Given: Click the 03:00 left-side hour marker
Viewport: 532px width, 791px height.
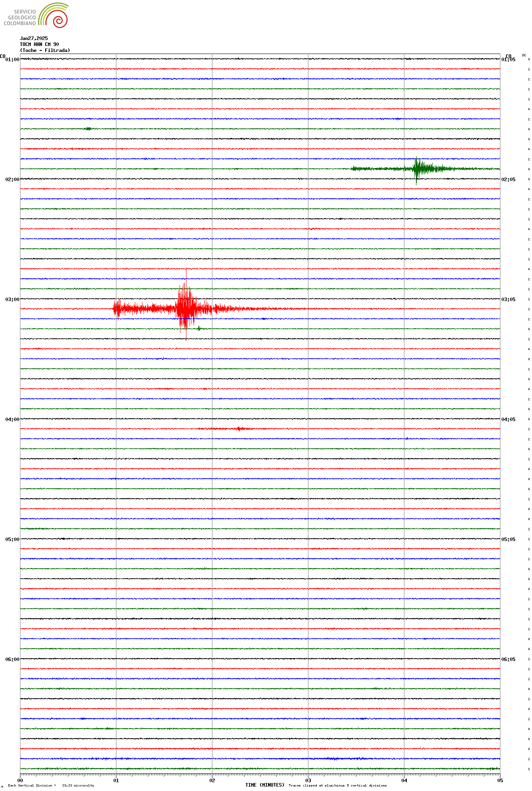Looking at the screenshot, I should point(12,300).
